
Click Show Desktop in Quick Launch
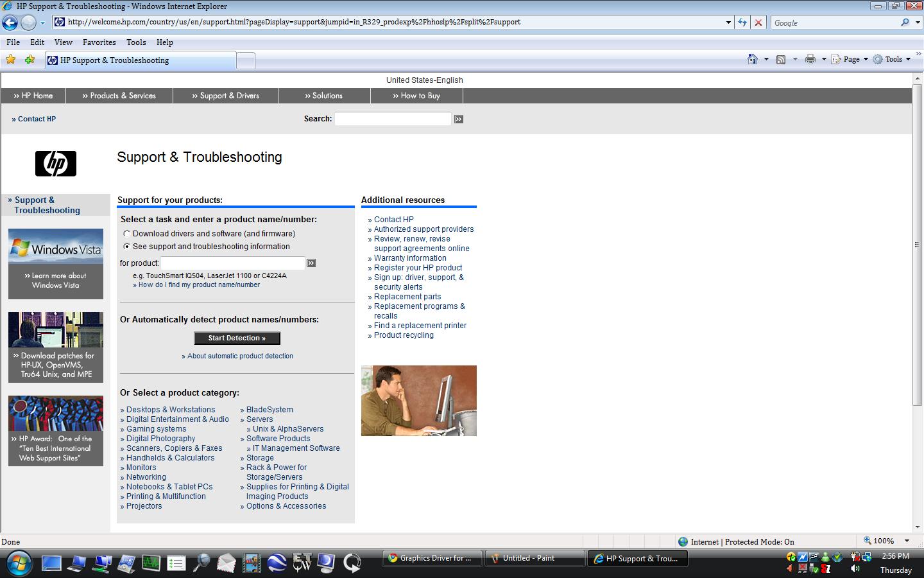(51, 563)
